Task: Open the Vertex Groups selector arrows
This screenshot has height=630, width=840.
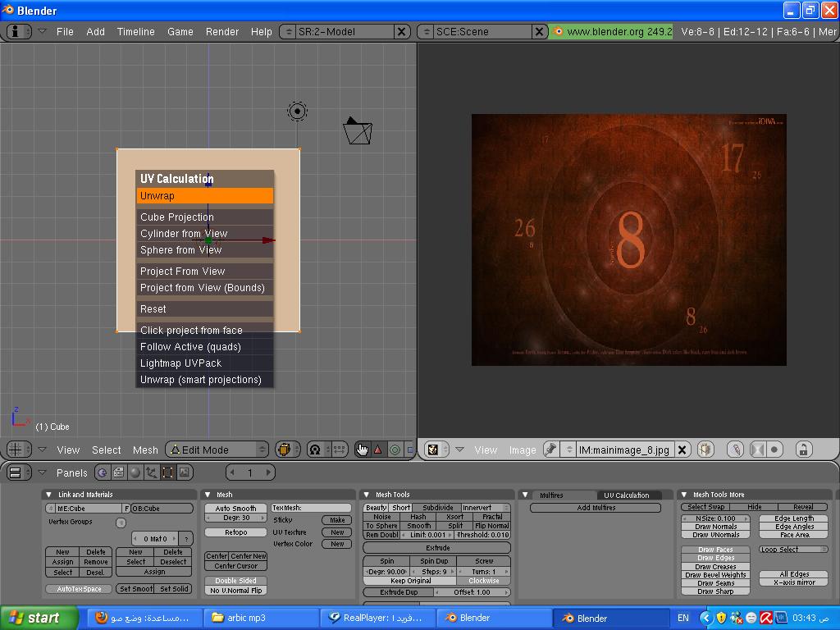Action: [x=121, y=523]
